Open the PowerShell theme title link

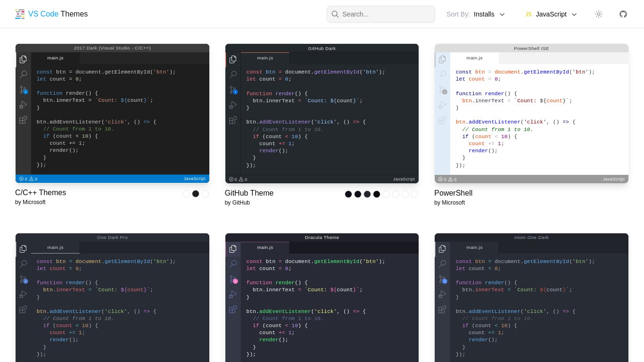453,193
